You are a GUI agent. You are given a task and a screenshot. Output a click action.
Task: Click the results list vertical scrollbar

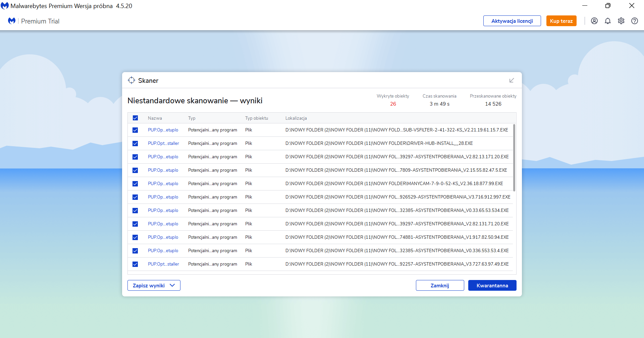(x=514, y=158)
